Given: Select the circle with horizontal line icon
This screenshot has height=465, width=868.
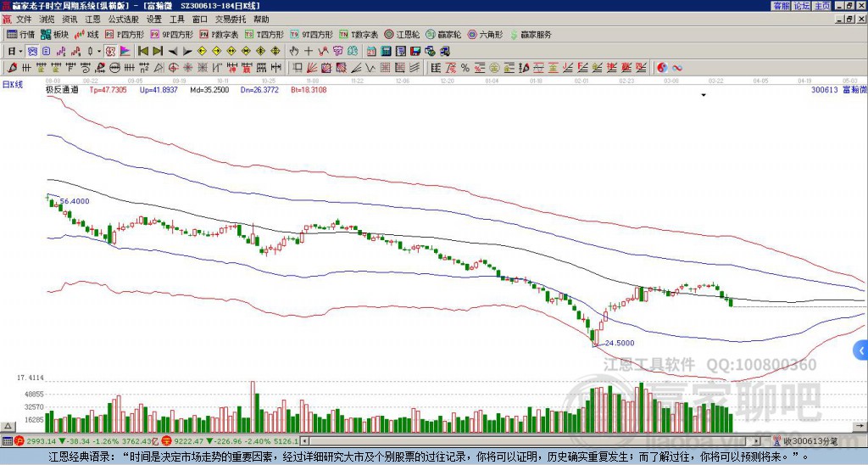Looking at the screenshot, I should (x=114, y=68).
